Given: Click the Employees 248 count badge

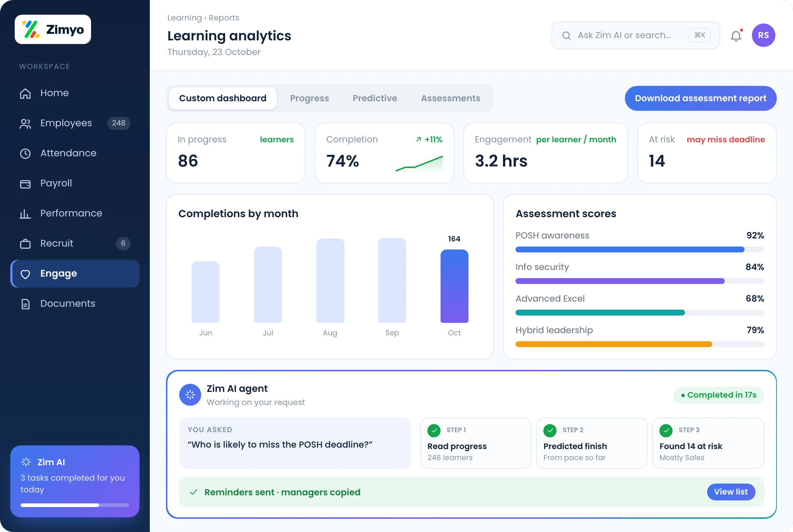Looking at the screenshot, I should tap(119, 123).
